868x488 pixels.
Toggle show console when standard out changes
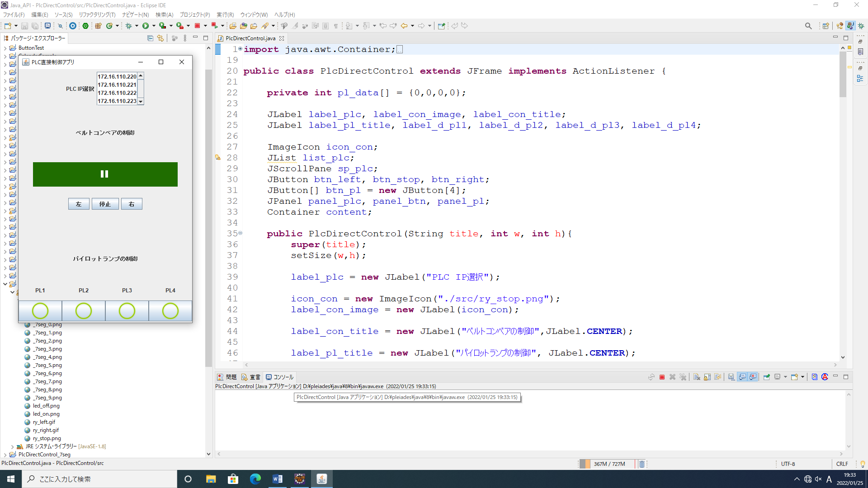[x=742, y=377]
